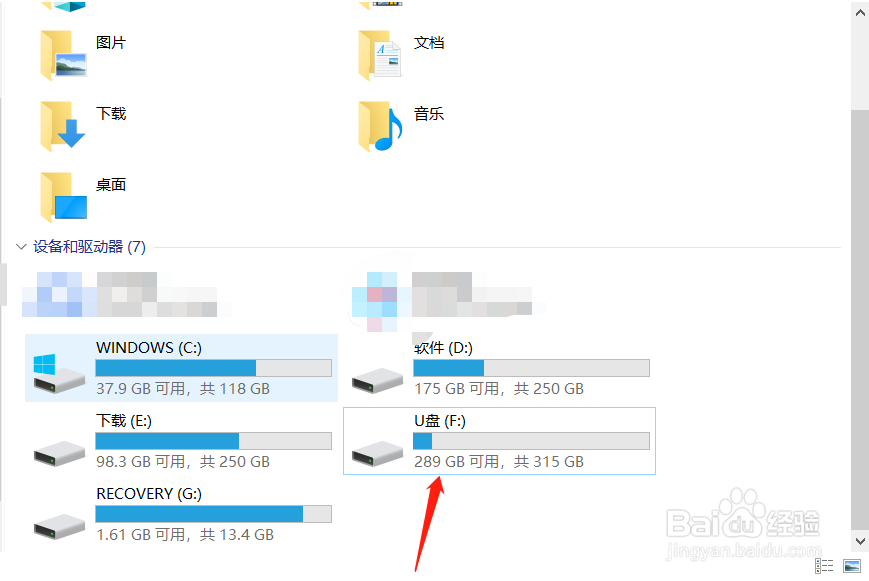Select the WINDOWS (C:) drive icon
This screenshot has width=869, height=581.
pyautogui.click(x=59, y=374)
